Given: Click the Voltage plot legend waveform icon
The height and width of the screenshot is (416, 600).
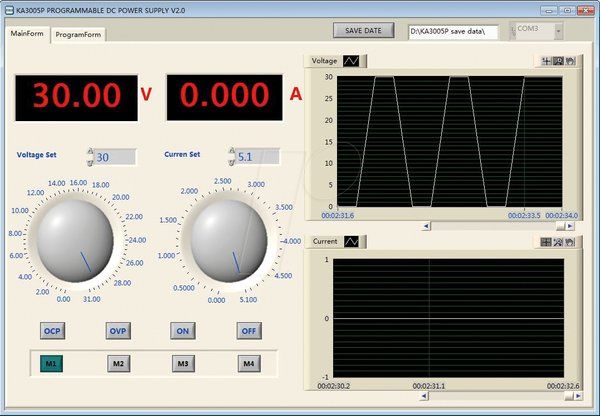Looking at the screenshot, I should (x=351, y=61).
